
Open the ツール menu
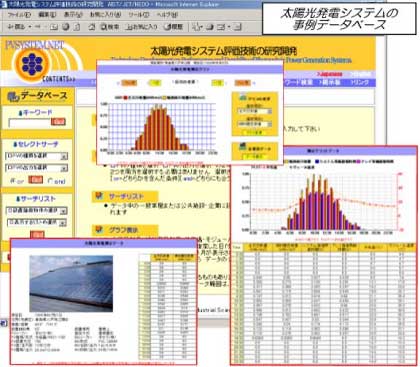coord(139,15)
